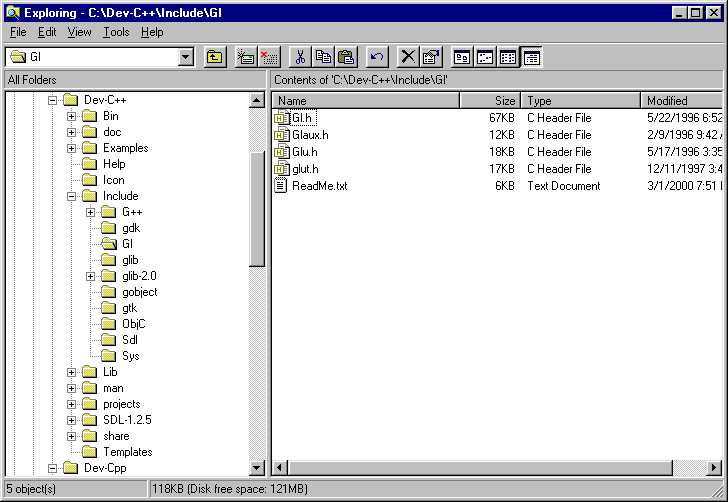Screen dimensions: 728x502
Task: Click the Disconnect Network Drive toolbar icon
Action: click(x=269, y=57)
